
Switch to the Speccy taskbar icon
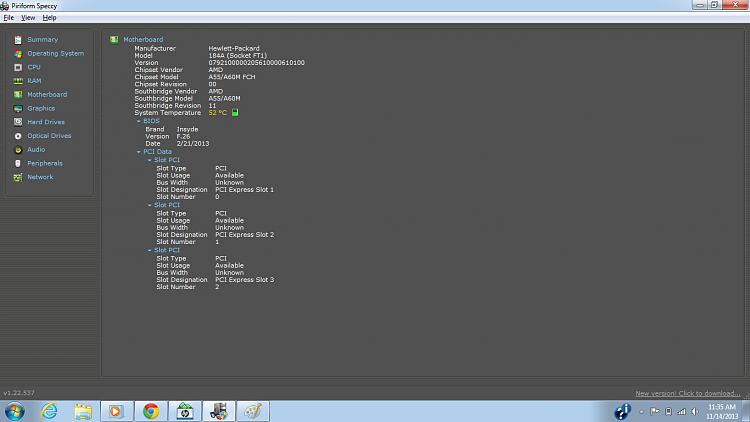pos(219,411)
